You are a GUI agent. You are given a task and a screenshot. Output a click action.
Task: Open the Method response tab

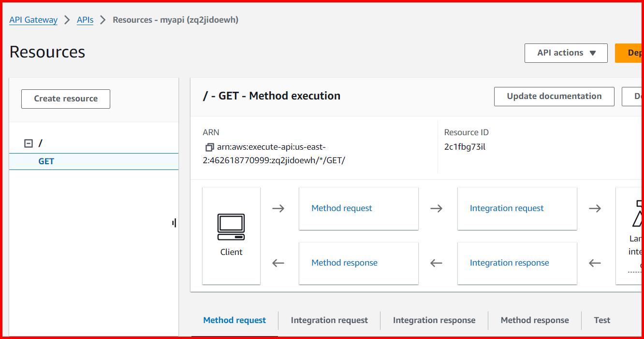[x=535, y=320]
